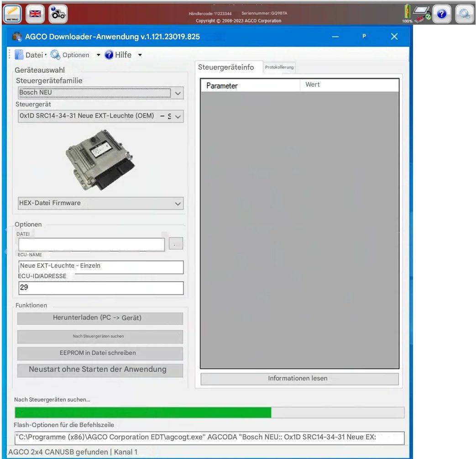Expand the HEX-Datei Firmware dropdown
Image resolution: width=476 pixels, height=459 pixels.
pyautogui.click(x=100, y=203)
